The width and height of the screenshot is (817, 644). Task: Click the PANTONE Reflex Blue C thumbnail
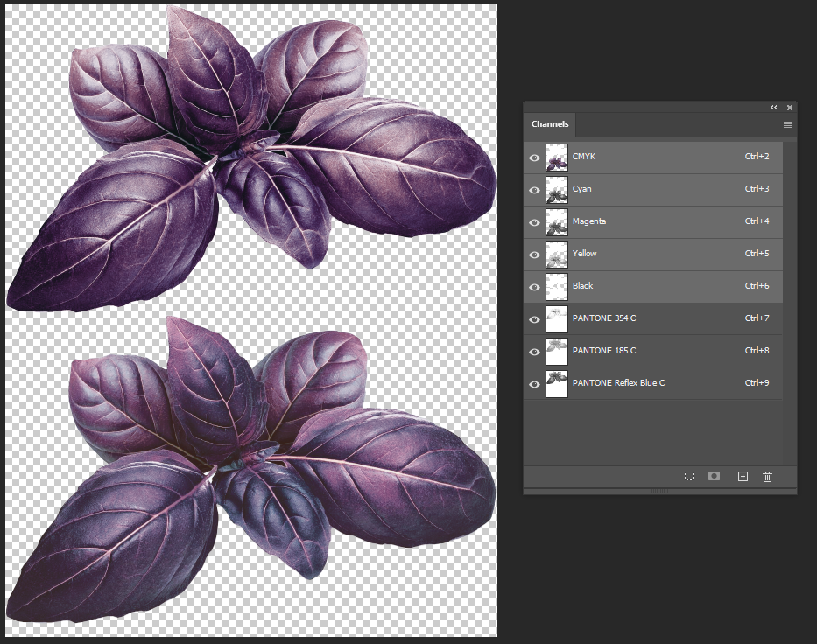557,384
